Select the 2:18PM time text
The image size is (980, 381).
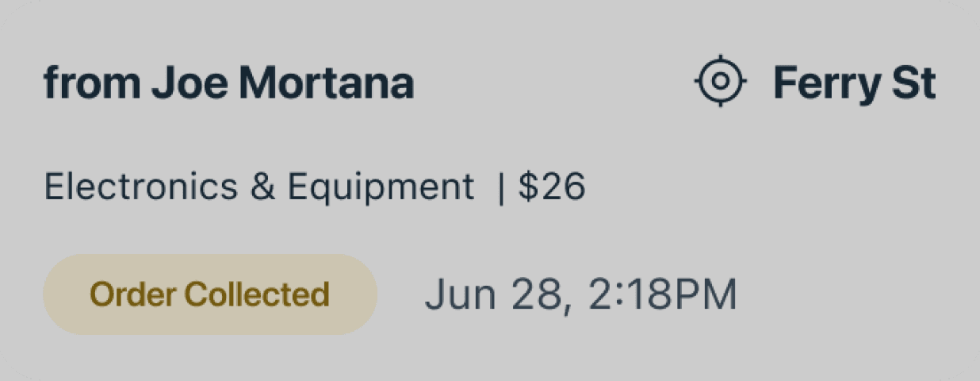tap(663, 294)
